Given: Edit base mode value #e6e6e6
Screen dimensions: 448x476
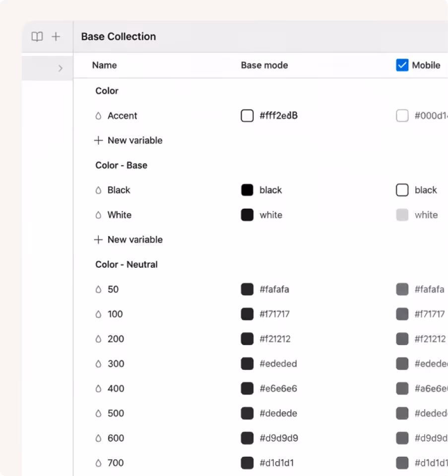Looking at the screenshot, I should pyautogui.click(x=278, y=389).
